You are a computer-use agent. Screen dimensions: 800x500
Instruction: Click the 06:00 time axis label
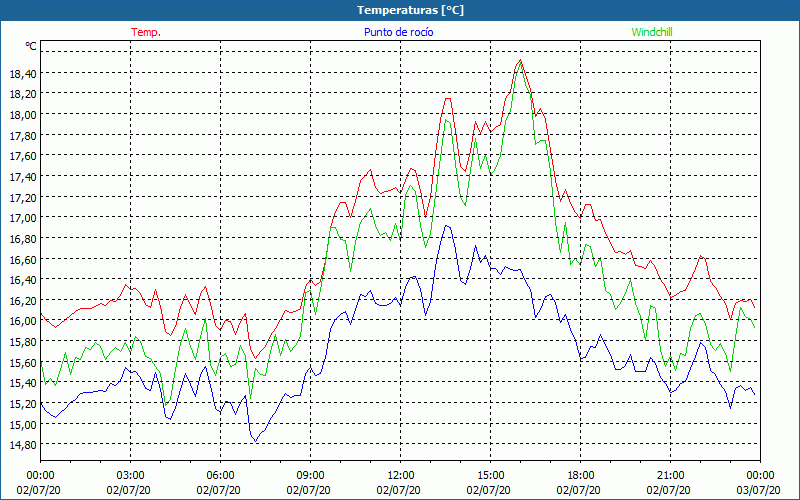tap(220, 476)
